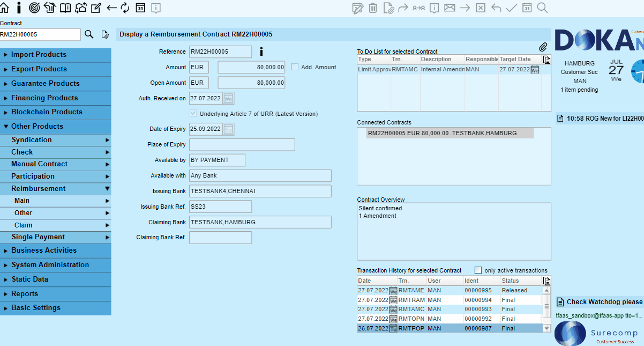The height and width of the screenshot is (346, 644).
Task: Select connected contract RM22H00005 EUR 80,000.00
Action: 450,133
